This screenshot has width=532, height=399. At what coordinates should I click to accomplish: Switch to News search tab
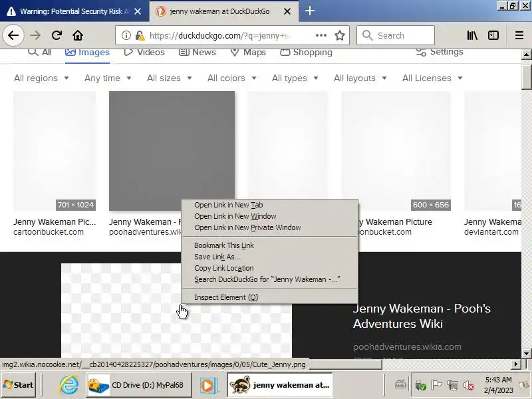tap(197, 53)
